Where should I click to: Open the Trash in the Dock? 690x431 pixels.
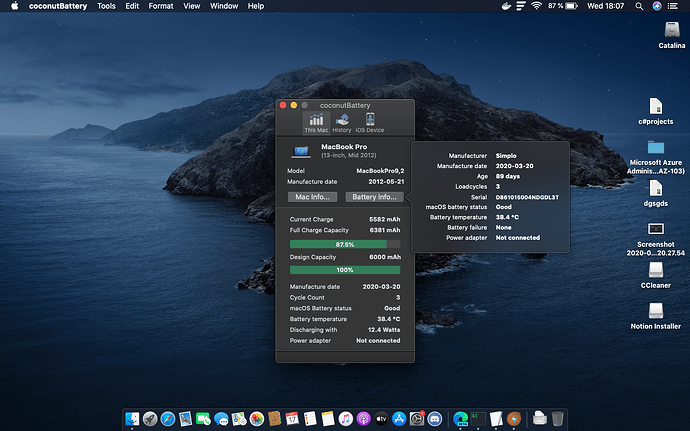point(557,418)
